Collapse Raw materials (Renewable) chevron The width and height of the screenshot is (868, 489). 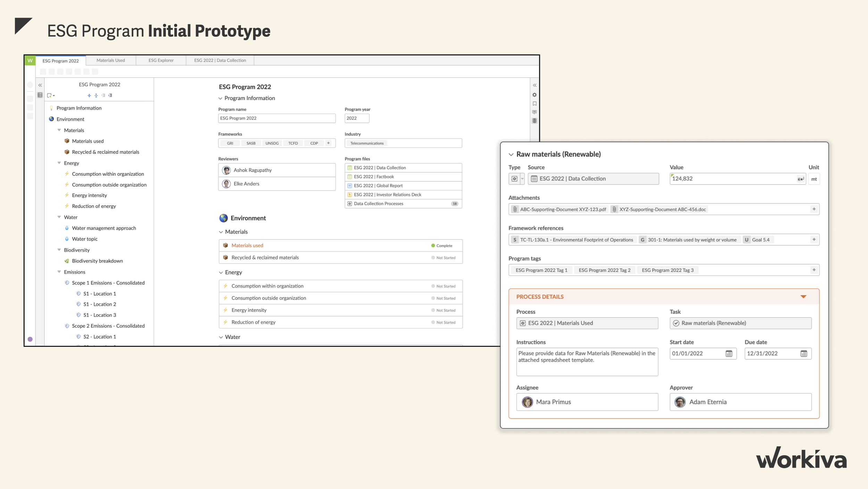click(511, 154)
